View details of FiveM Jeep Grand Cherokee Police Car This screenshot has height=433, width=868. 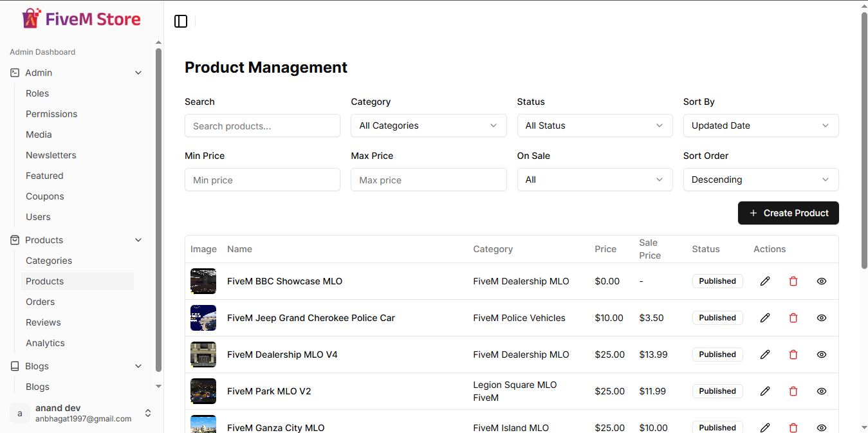click(x=821, y=318)
